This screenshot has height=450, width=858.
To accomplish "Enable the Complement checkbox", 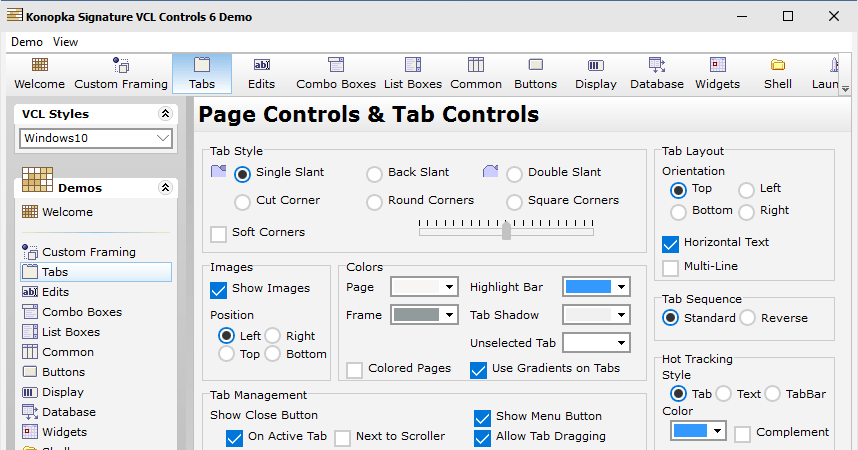I will (743, 435).
